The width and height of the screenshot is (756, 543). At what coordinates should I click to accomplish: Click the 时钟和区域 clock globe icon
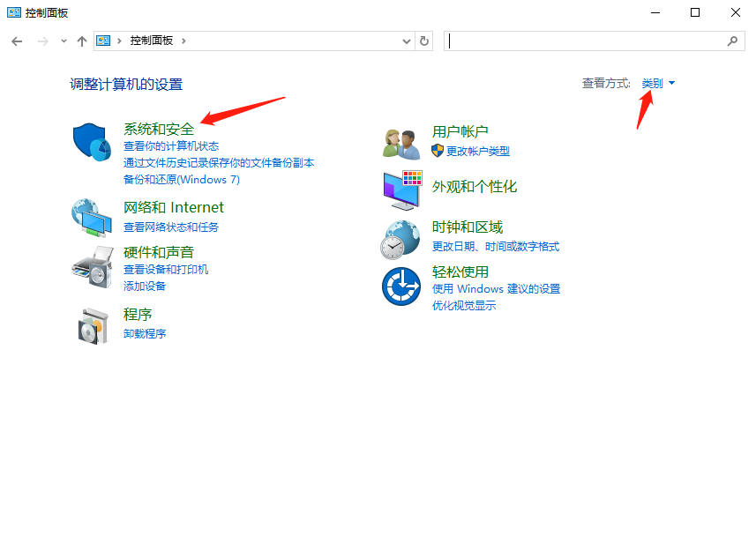click(x=401, y=239)
